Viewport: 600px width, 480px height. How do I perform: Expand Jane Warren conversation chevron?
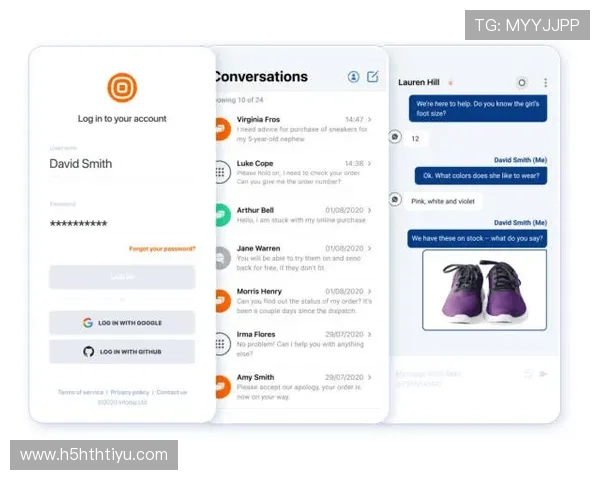369,248
